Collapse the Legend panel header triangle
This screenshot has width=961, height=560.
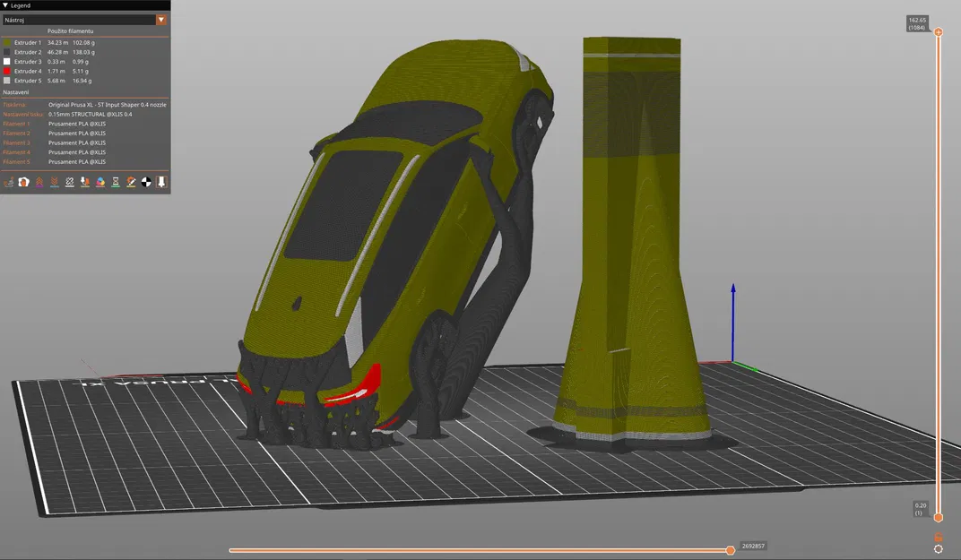click(6, 4)
